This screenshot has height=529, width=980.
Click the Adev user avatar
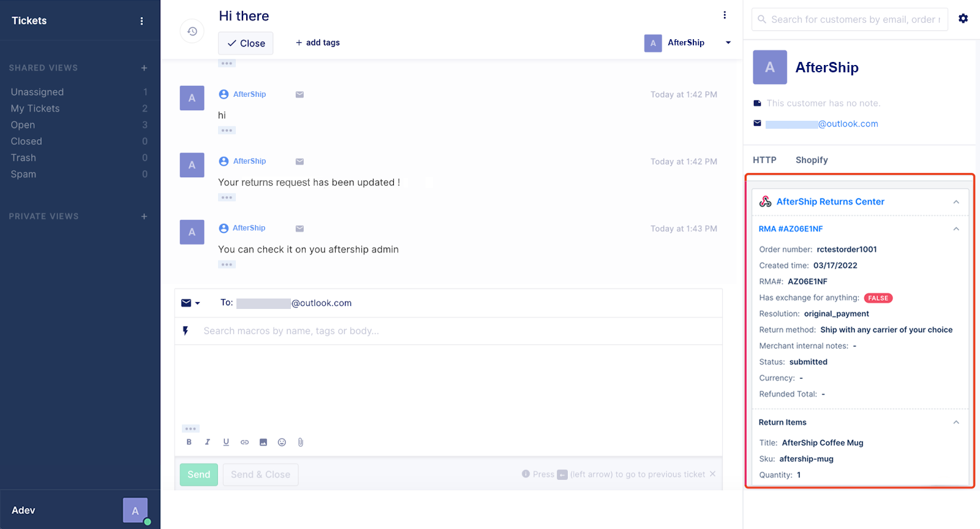point(135,510)
